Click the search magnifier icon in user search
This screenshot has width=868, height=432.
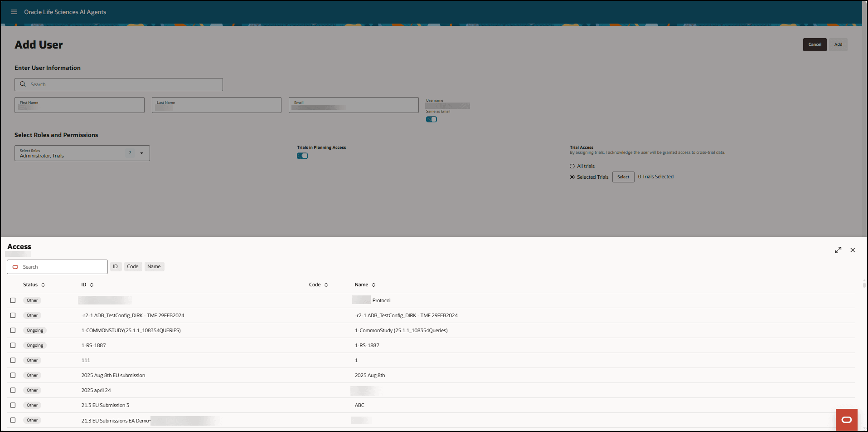(23, 84)
